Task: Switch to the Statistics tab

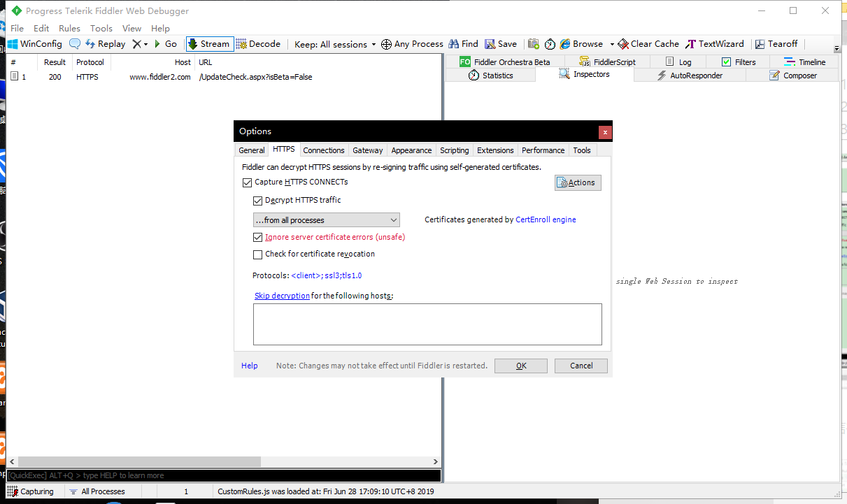Action: (490, 75)
